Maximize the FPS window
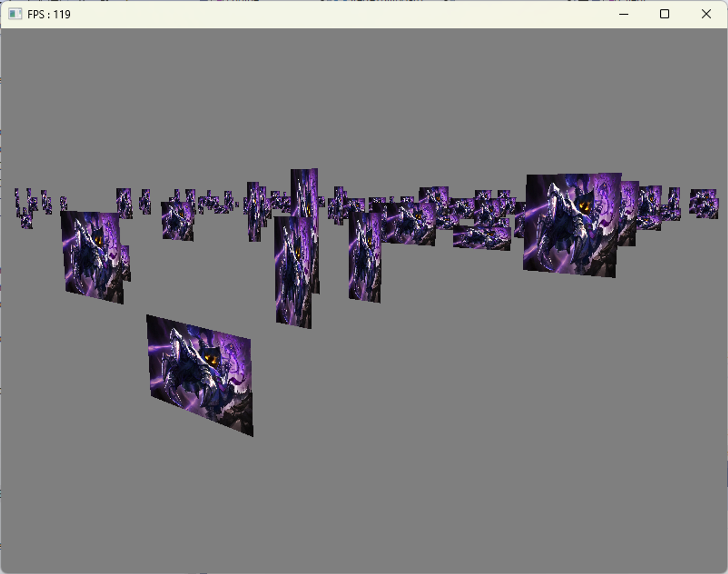This screenshot has height=574, width=728. [664, 14]
